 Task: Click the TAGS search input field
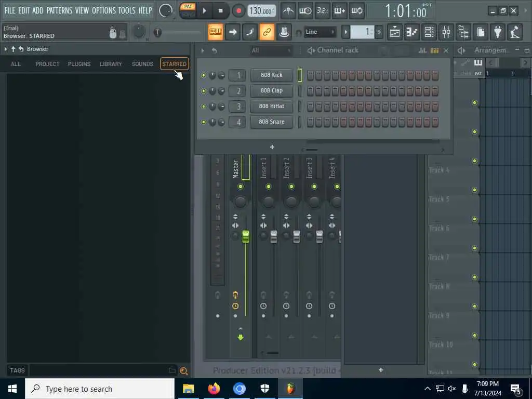coord(98,370)
